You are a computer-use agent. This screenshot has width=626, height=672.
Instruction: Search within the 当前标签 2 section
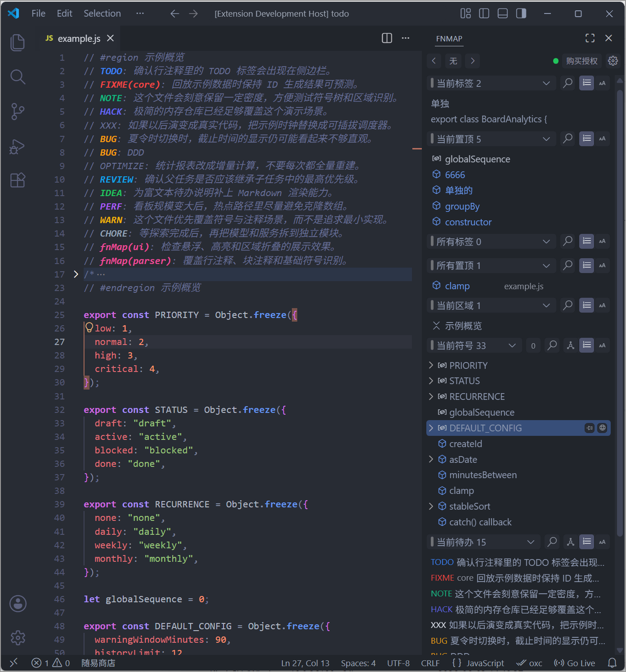click(x=568, y=83)
